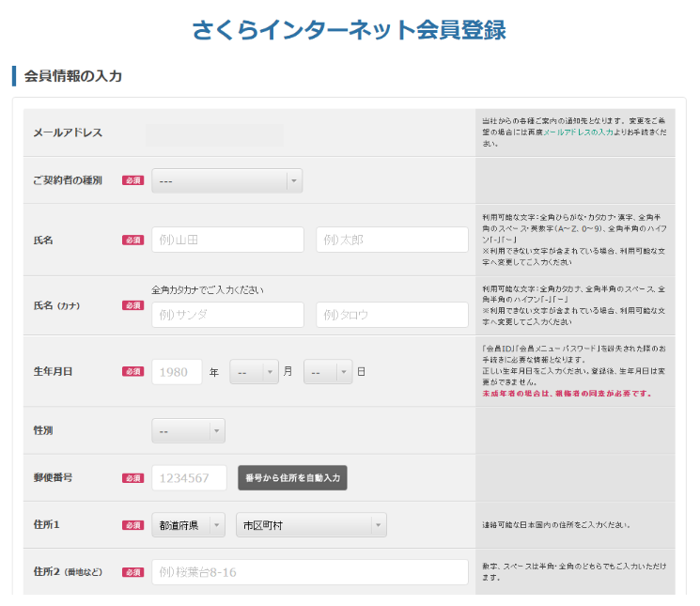Open the birth month dropdown
700x606 pixels.
(x=254, y=372)
